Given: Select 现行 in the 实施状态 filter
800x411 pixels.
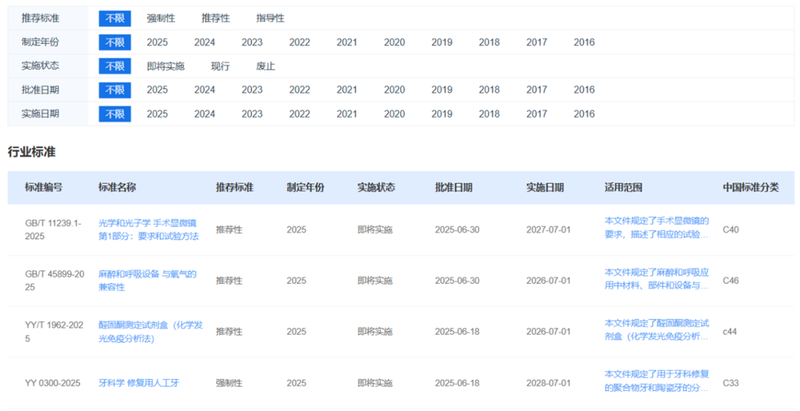Looking at the screenshot, I should [x=220, y=66].
